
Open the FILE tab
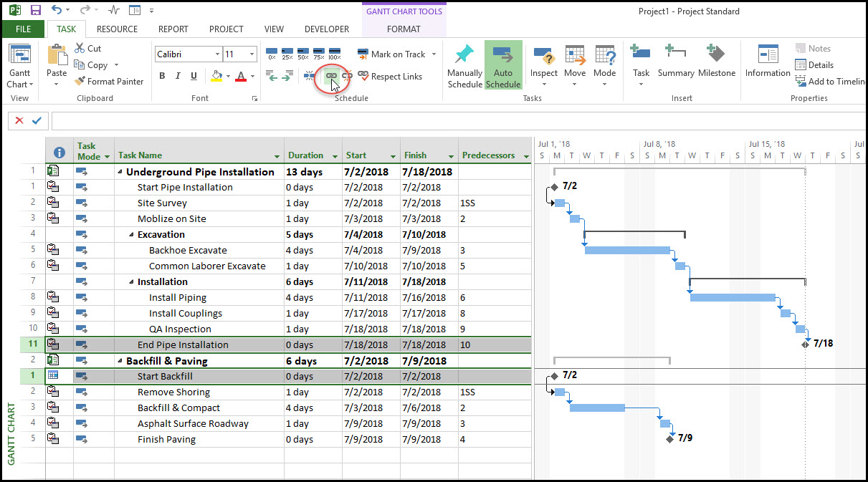pyautogui.click(x=23, y=29)
